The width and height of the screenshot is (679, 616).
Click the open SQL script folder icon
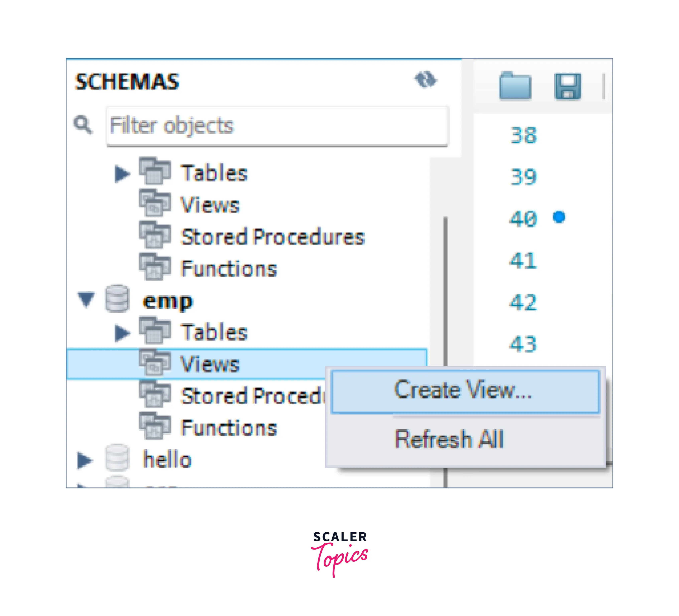point(515,86)
